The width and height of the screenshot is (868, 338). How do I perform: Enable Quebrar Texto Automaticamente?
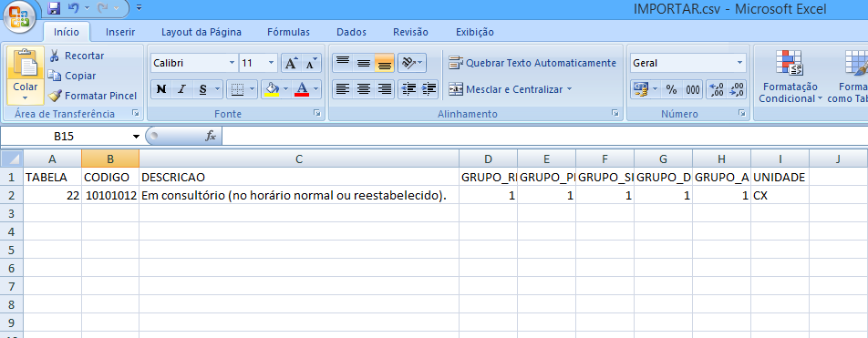(x=532, y=63)
